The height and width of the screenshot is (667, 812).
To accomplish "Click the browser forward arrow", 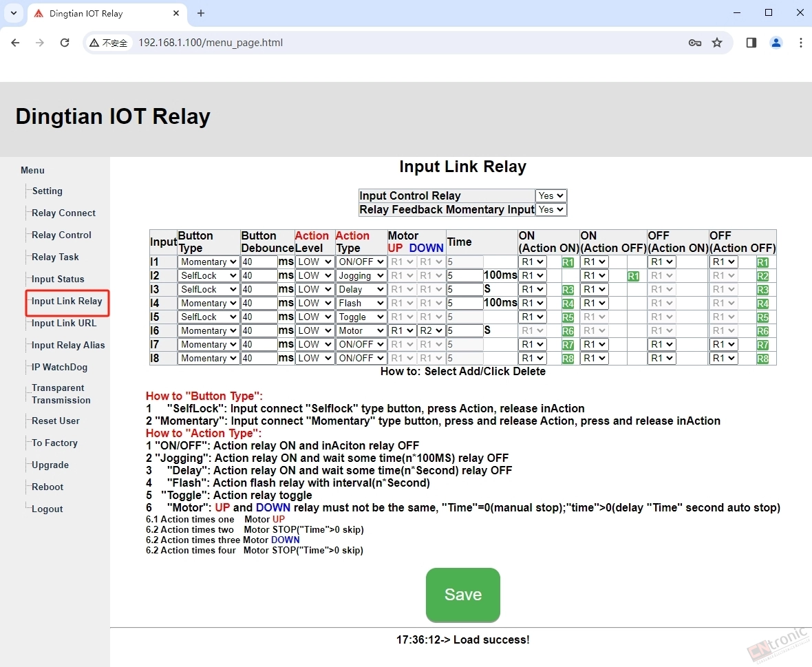I will click(x=40, y=43).
